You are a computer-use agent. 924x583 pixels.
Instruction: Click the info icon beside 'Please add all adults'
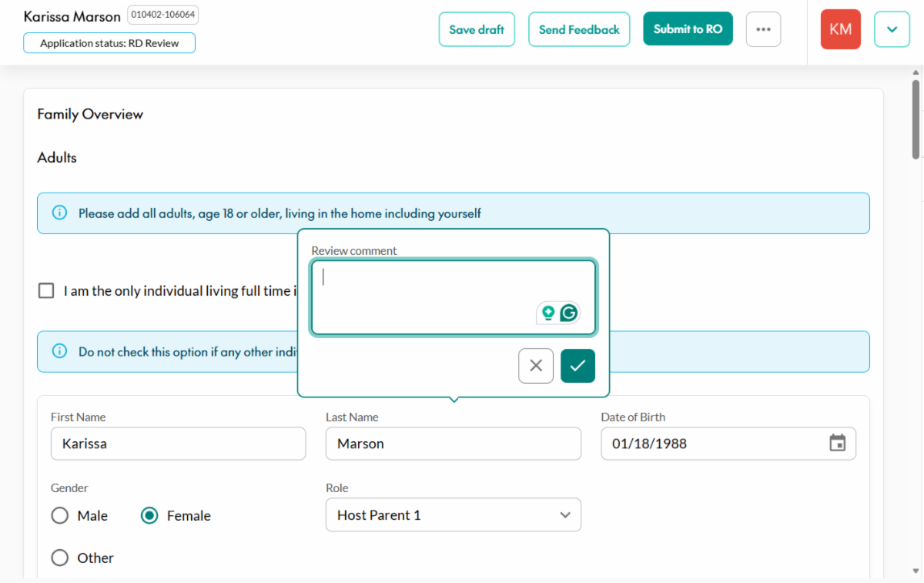[59, 213]
